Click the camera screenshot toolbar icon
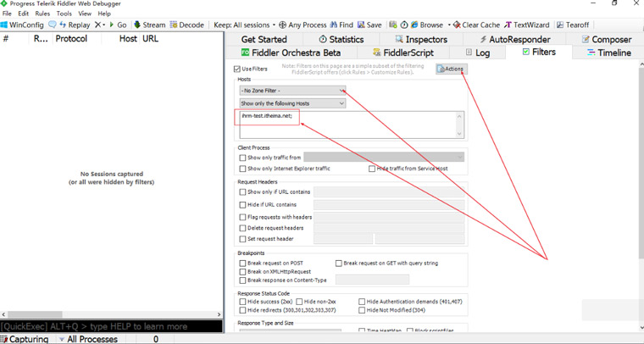This screenshot has width=644, height=344. pyautogui.click(x=393, y=25)
